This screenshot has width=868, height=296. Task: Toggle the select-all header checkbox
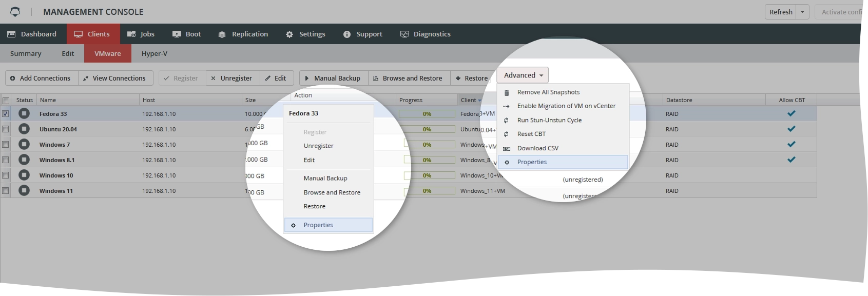(6, 100)
